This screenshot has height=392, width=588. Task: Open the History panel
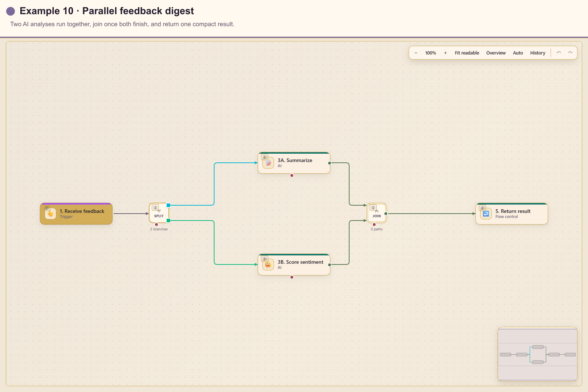coord(538,53)
